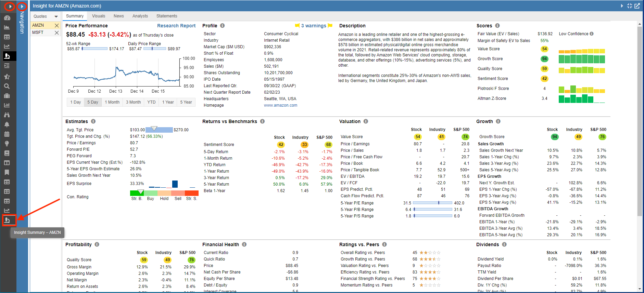
Task: Click the Fair Value $136.92 value
Action: click(545, 34)
